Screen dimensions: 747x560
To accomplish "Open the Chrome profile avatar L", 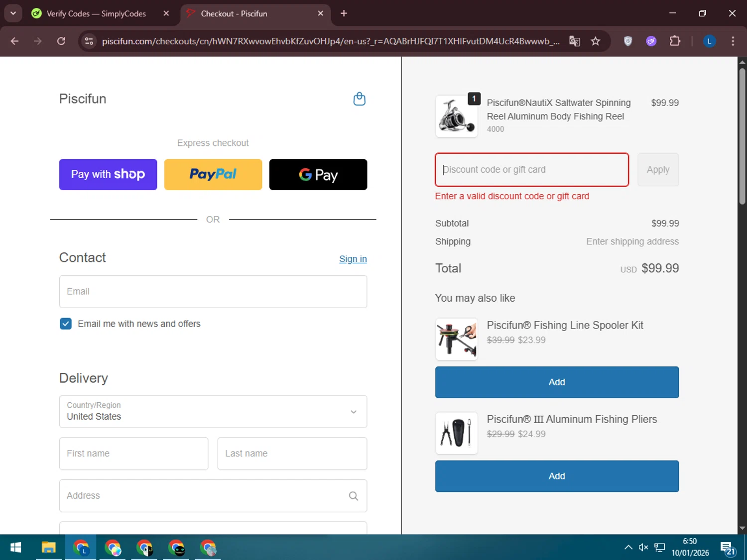I will click(x=709, y=41).
